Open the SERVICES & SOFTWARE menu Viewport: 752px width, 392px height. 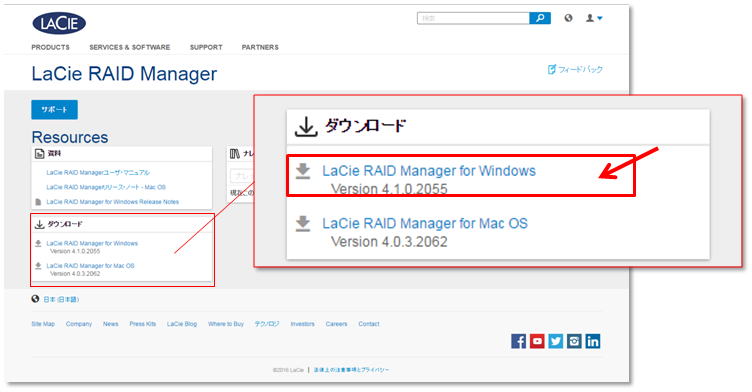pos(129,48)
